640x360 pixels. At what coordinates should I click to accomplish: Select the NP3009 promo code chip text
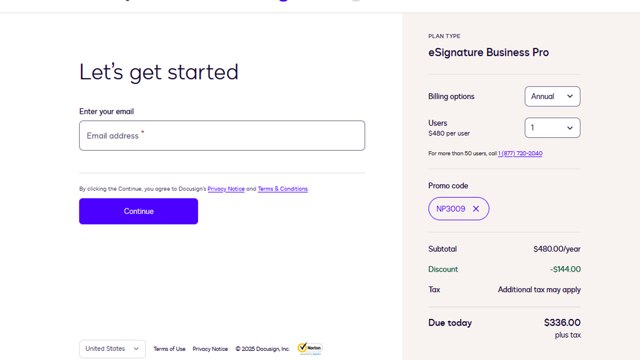click(x=451, y=209)
